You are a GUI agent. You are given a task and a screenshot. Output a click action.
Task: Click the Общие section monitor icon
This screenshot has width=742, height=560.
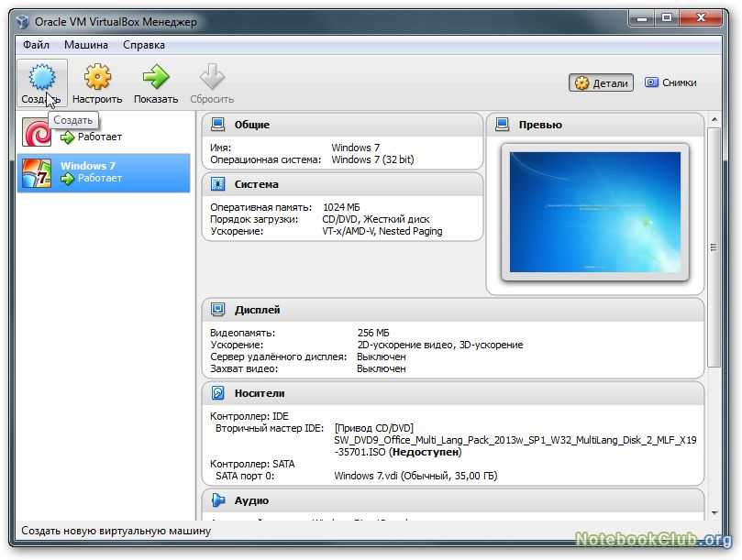coord(217,125)
